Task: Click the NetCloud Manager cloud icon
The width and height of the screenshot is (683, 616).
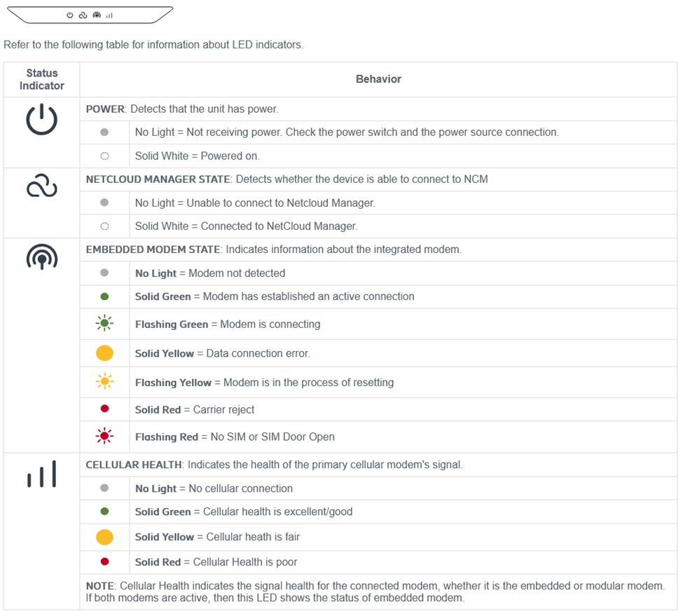Action: [x=41, y=187]
